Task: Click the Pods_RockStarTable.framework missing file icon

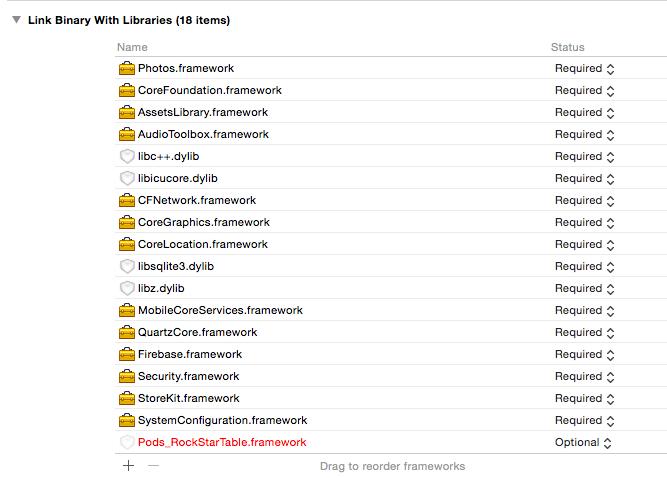Action: (127, 442)
